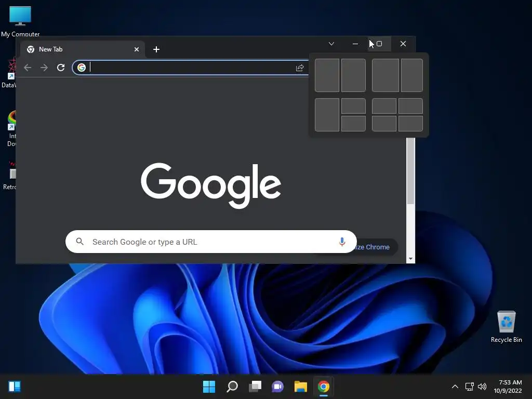Click the scrollbar down arrow
Viewport: 532px width, 399px height.
coord(410,259)
